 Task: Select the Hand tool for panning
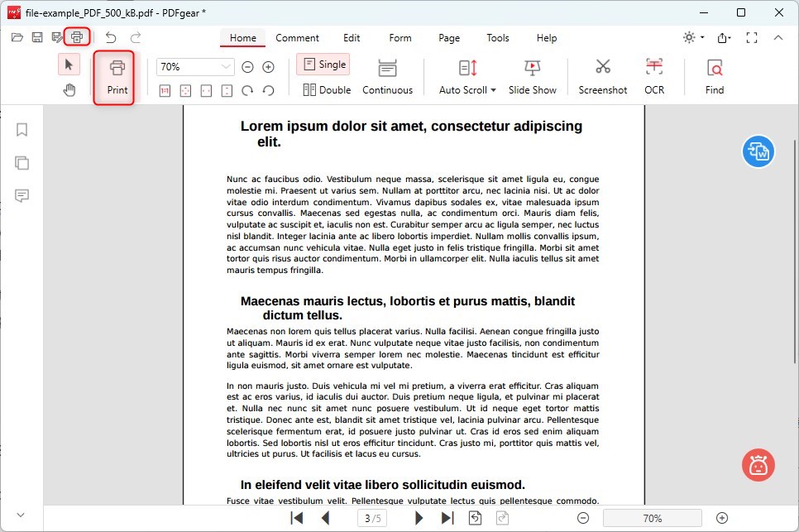[69, 90]
